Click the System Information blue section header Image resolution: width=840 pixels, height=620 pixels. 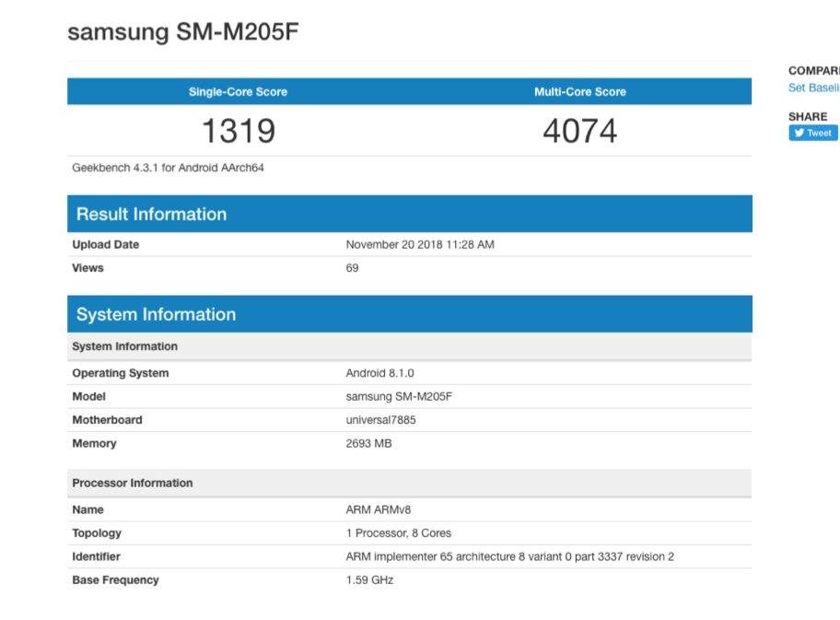(x=156, y=314)
